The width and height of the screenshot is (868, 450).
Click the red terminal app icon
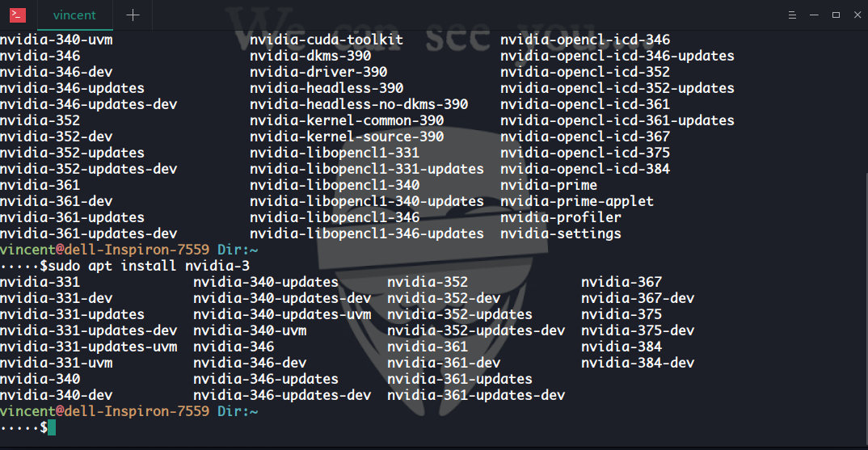18,15
